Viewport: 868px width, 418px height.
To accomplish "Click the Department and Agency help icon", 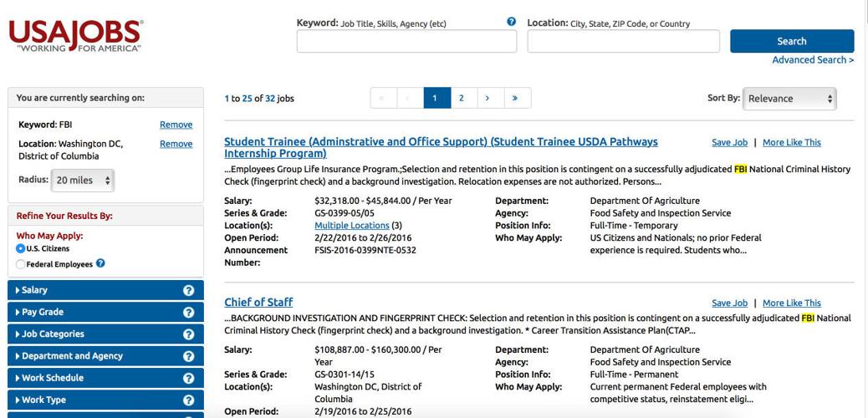I will click(189, 356).
